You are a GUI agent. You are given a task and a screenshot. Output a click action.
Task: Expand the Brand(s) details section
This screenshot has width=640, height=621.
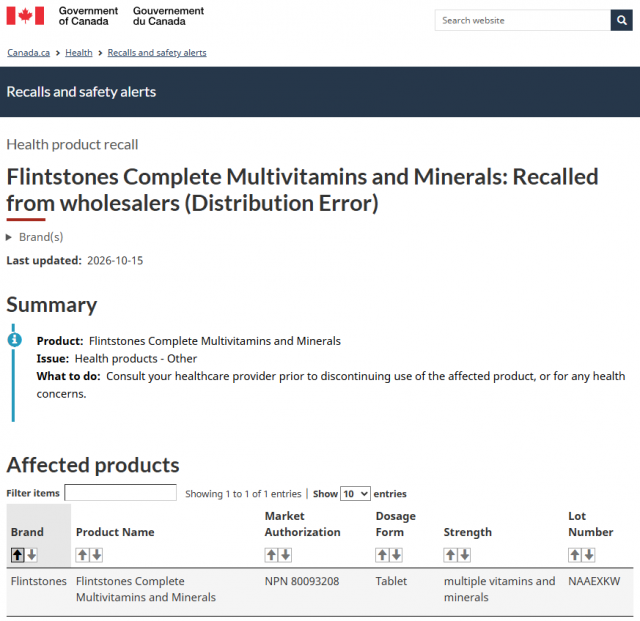pos(35,237)
